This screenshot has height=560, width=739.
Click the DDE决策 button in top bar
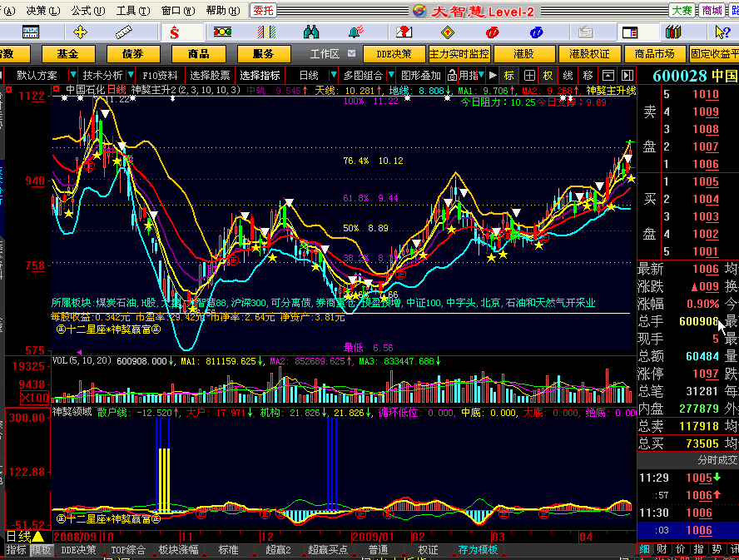[x=394, y=54]
